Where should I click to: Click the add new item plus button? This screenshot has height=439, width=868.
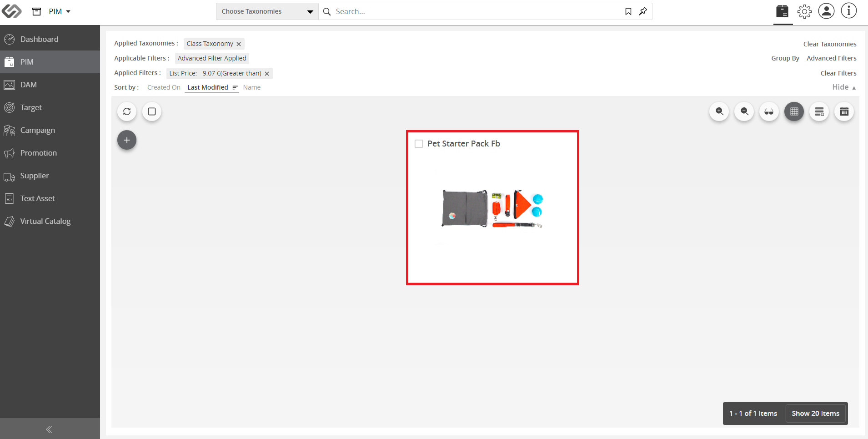coord(127,140)
